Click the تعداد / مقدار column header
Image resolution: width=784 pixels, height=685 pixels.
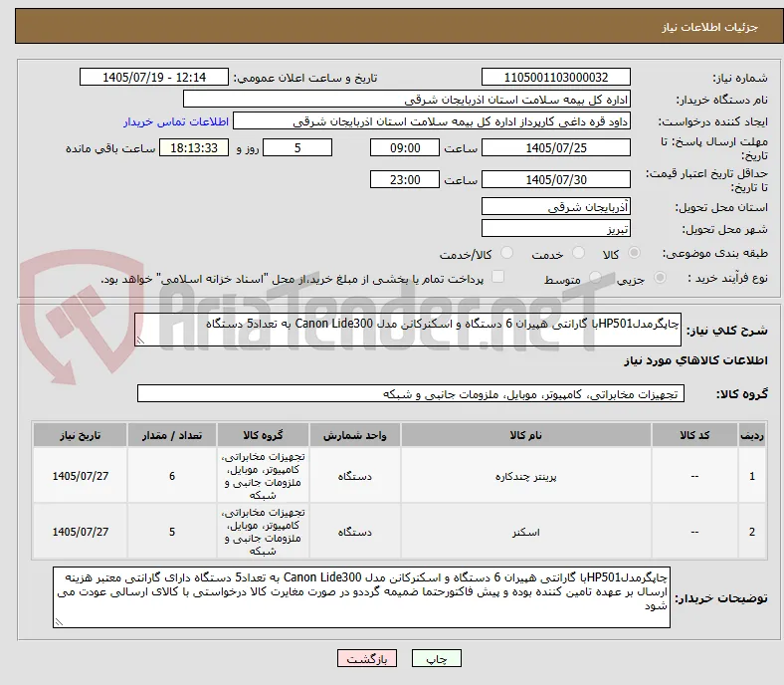[172, 435]
